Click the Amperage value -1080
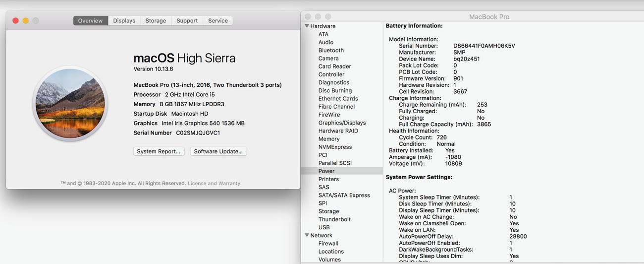 pyautogui.click(x=453, y=157)
